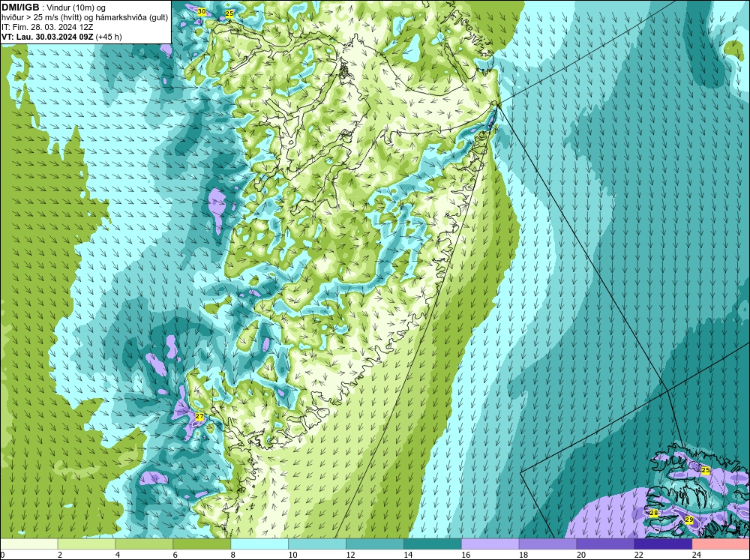Image resolution: width=750 pixels, height=560 pixels.
Task: Click the yellow gust label 29
Action: pos(688,520)
